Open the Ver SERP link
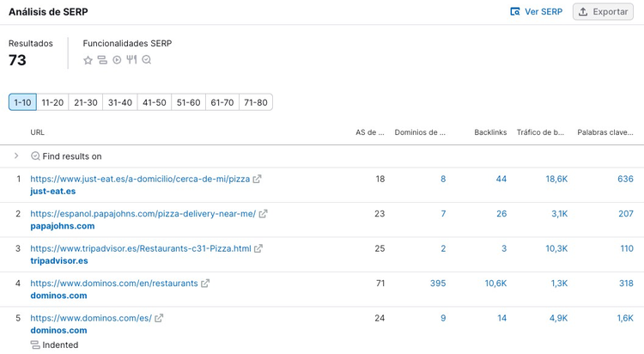 (x=537, y=12)
